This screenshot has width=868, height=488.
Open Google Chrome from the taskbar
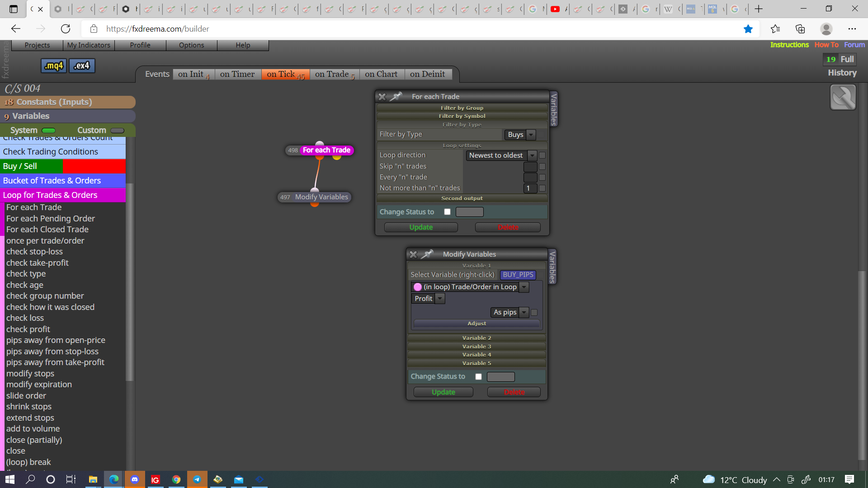(176, 479)
